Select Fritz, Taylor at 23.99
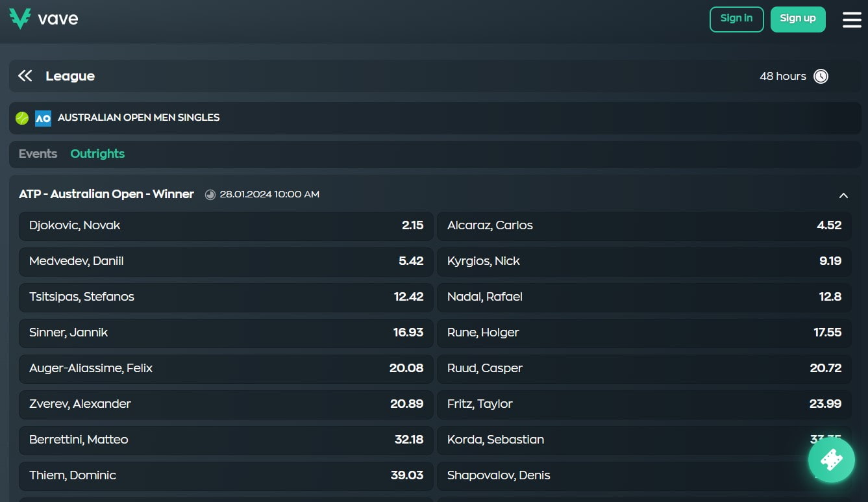The height and width of the screenshot is (502, 868). pos(644,404)
